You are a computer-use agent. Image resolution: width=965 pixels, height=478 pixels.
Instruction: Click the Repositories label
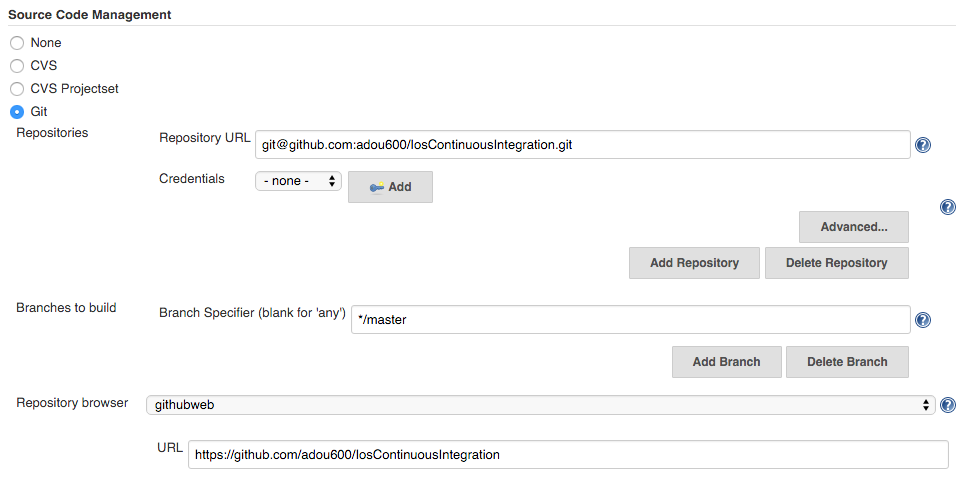(x=52, y=133)
